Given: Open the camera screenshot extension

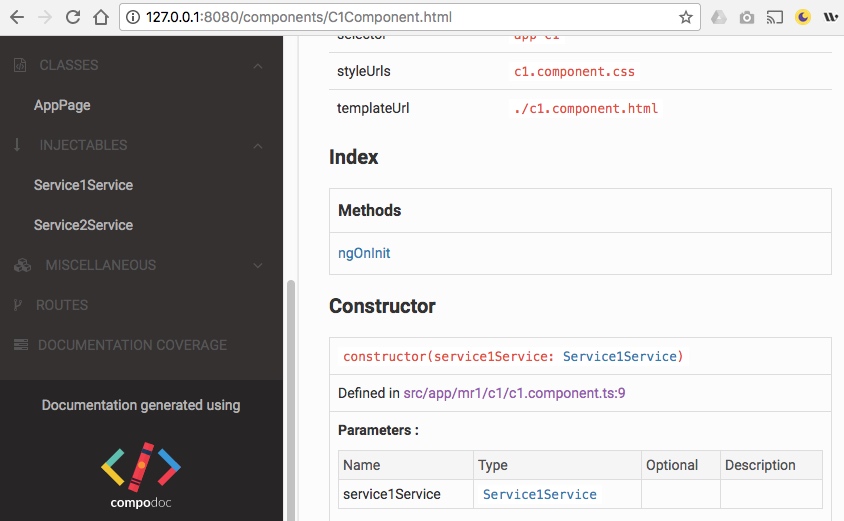Looking at the screenshot, I should click(x=747, y=18).
